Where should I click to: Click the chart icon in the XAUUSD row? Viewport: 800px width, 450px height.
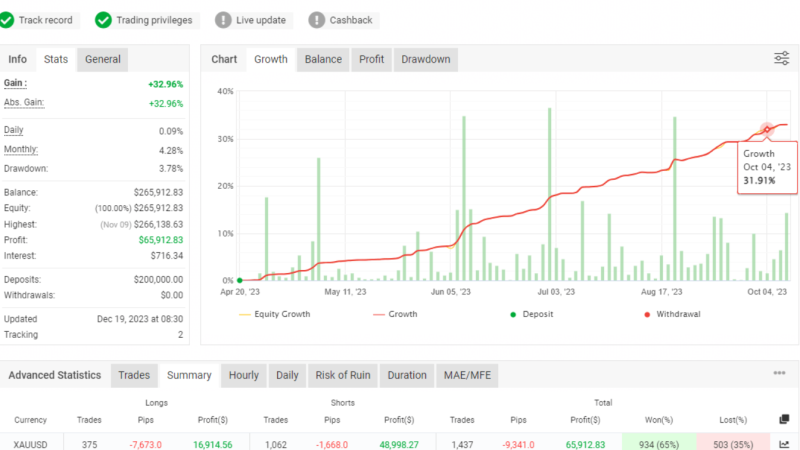pyautogui.click(x=784, y=442)
